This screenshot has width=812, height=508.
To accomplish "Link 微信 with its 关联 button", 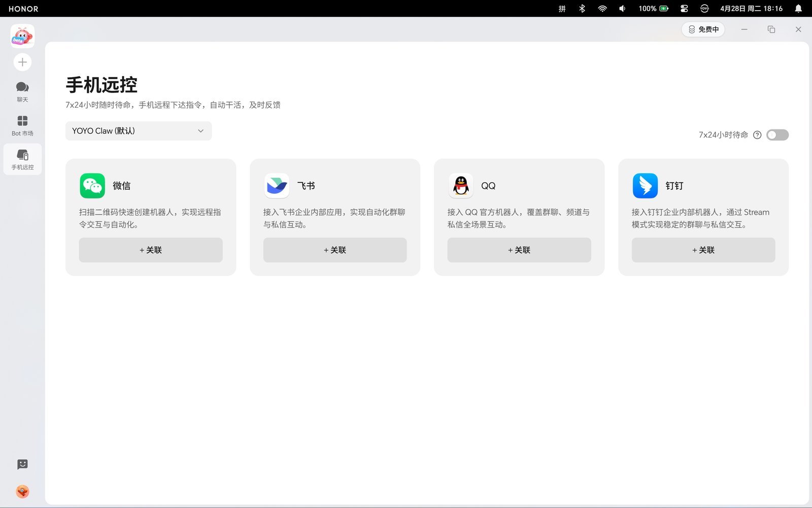I will click(151, 250).
